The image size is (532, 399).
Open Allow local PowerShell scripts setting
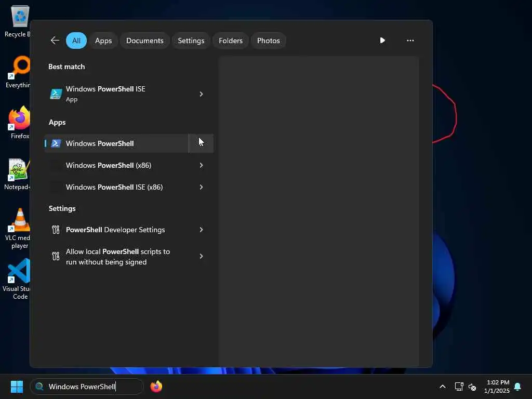tap(116, 257)
